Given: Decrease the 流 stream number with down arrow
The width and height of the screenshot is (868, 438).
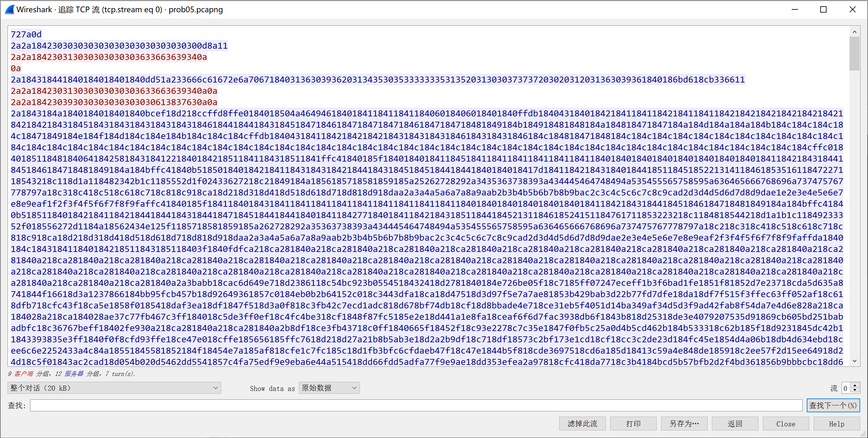Looking at the screenshot, I should (855, 391).
